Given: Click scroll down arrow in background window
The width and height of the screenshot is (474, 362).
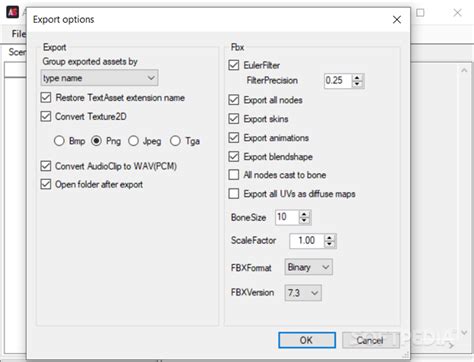Looking at the screenshot, I should pyautogui.click(x=464, y=332).
